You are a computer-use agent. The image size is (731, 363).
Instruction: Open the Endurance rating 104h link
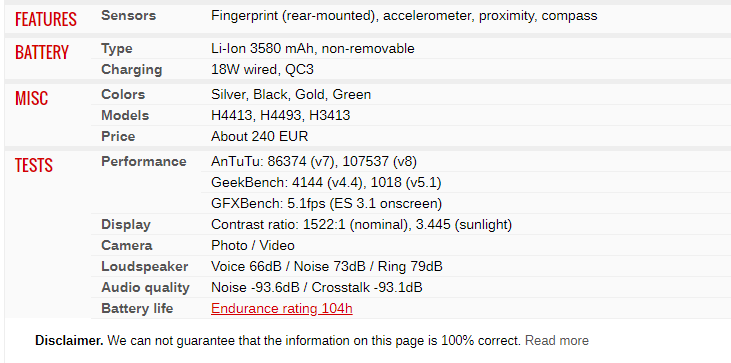click(x=282, y=308)
